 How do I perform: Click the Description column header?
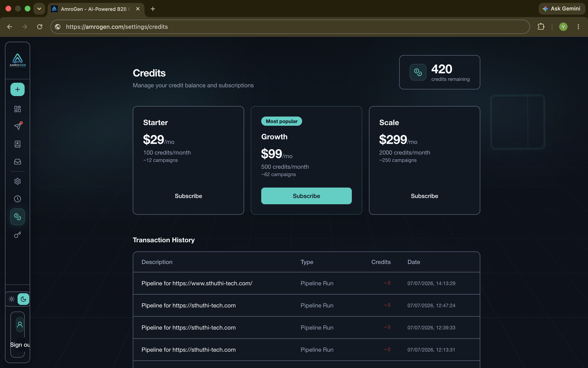[x=157, y=262]
